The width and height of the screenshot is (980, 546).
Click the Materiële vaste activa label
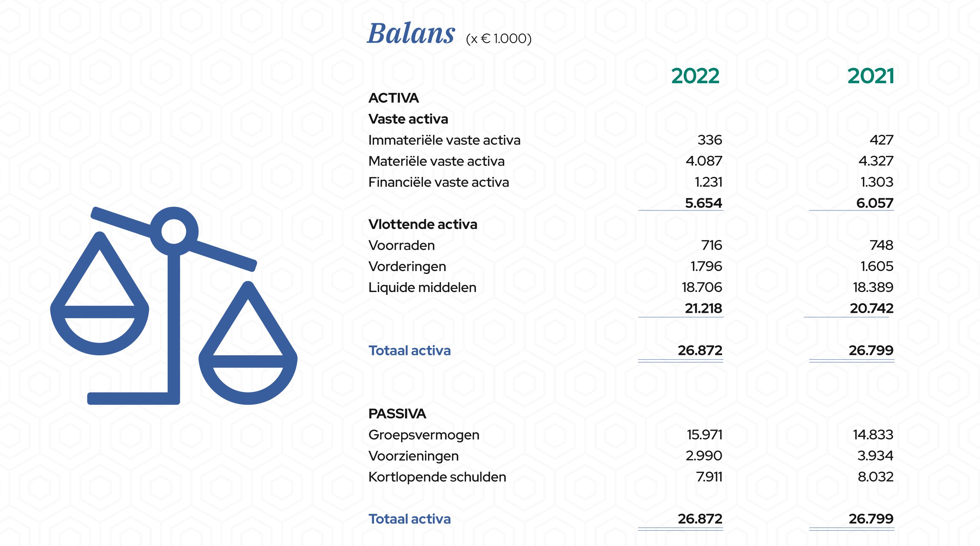click(x=436, y=161)
